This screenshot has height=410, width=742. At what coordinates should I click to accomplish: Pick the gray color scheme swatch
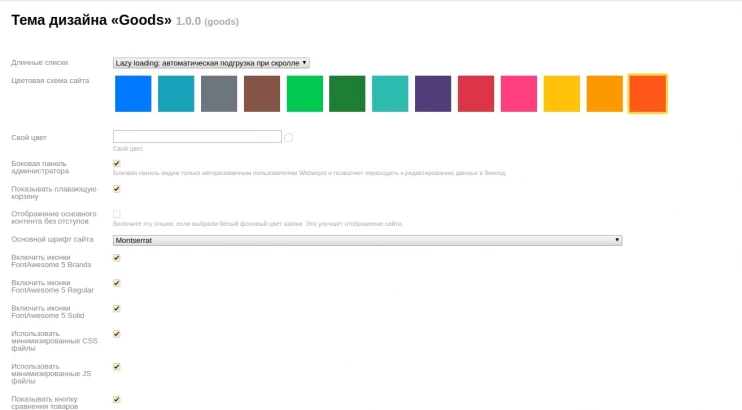point(219,94)
